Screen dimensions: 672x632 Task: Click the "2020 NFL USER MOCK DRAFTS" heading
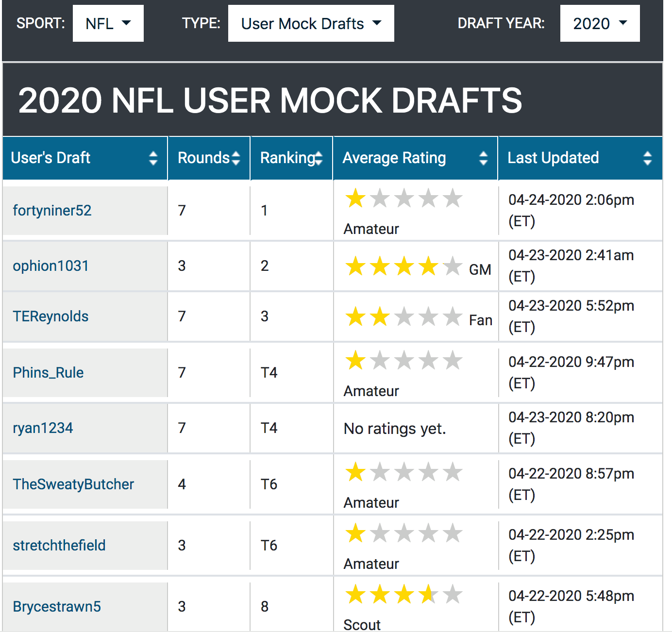tap(270, 100)
